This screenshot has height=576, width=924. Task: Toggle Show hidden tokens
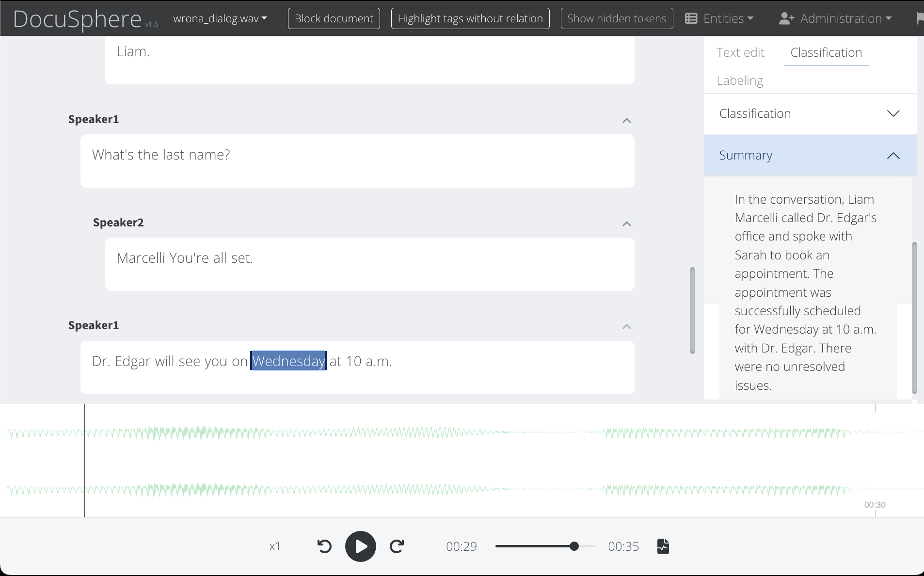point(617,18)
